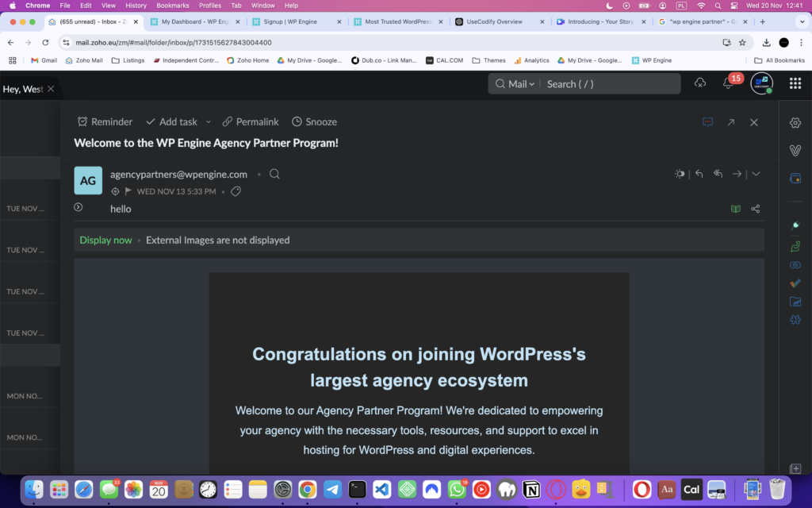Image resolution: width=812 pixels, height=508 pixels.
Task: Open the colored checkmark icon in sidebar
Action: 795,283
